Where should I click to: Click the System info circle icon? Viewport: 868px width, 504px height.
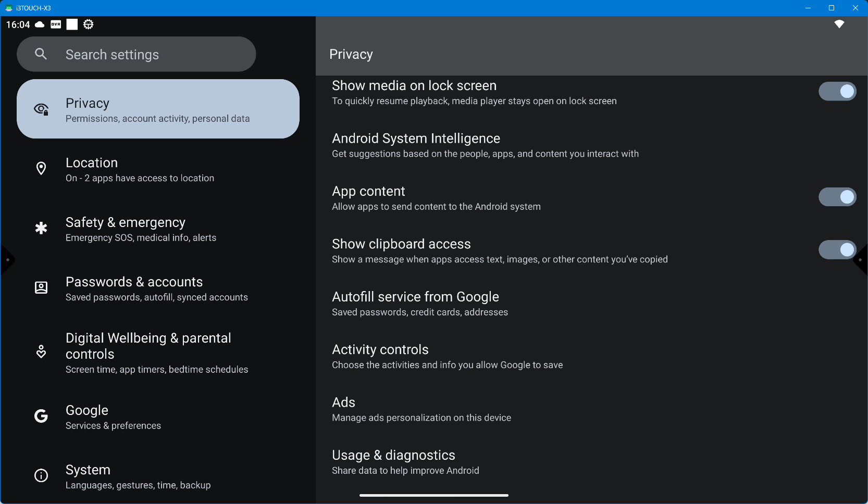coord(41,475)
